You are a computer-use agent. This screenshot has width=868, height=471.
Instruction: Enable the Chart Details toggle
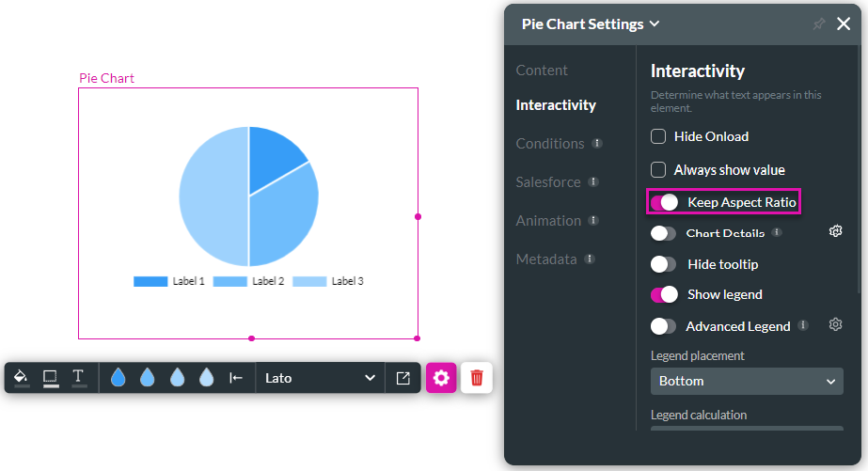(663, 233)
